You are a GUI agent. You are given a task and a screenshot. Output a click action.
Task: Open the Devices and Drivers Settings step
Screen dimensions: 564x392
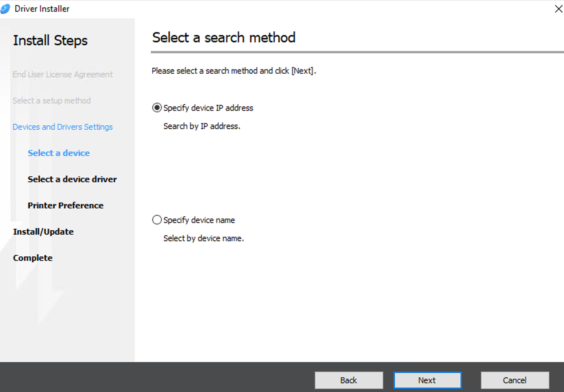point(63,127)
